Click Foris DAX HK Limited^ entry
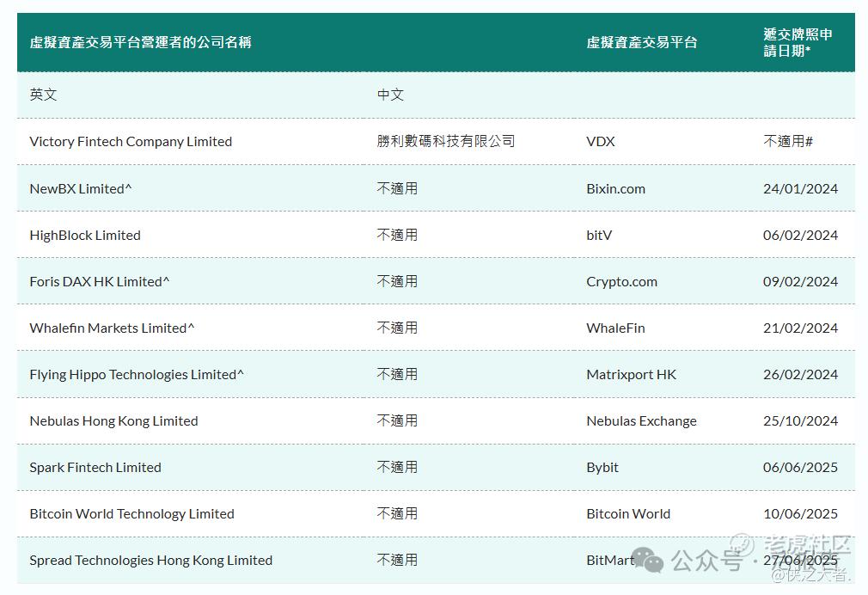The image size is (868, 595). coord(100,282)
